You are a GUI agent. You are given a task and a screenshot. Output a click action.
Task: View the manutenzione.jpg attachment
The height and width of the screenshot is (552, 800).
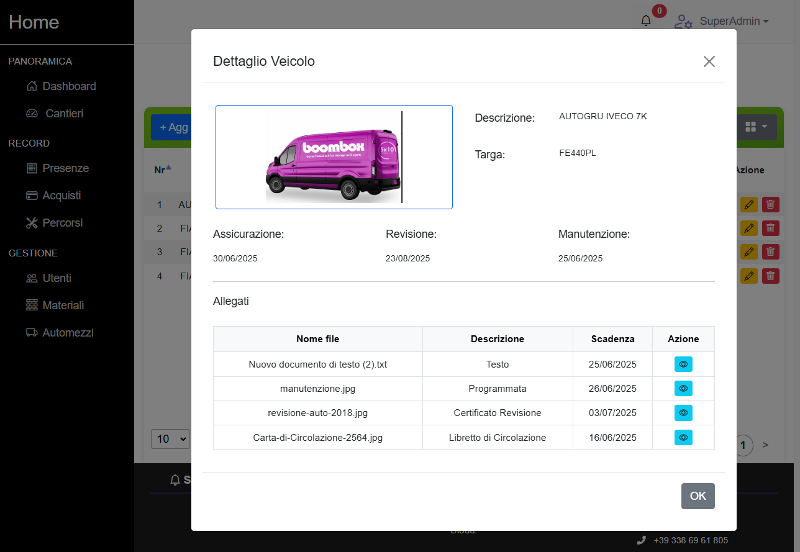pyautogui.click(x=683, y=388)
